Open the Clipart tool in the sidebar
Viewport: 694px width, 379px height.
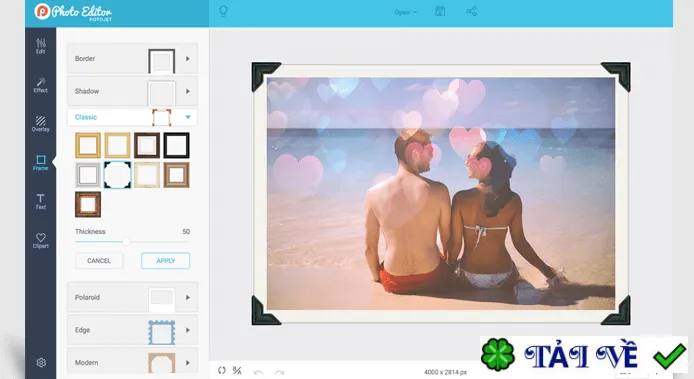click(x=41, y=240)
